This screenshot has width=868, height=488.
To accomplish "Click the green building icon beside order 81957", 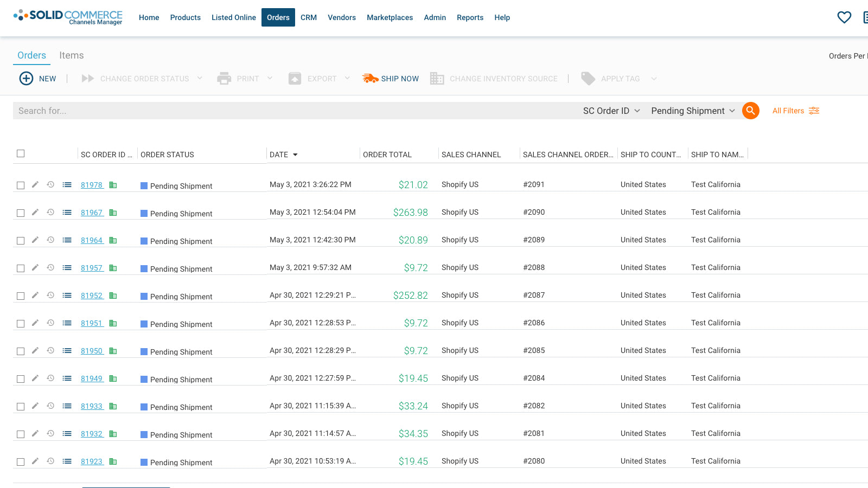I will coord(113,268).
